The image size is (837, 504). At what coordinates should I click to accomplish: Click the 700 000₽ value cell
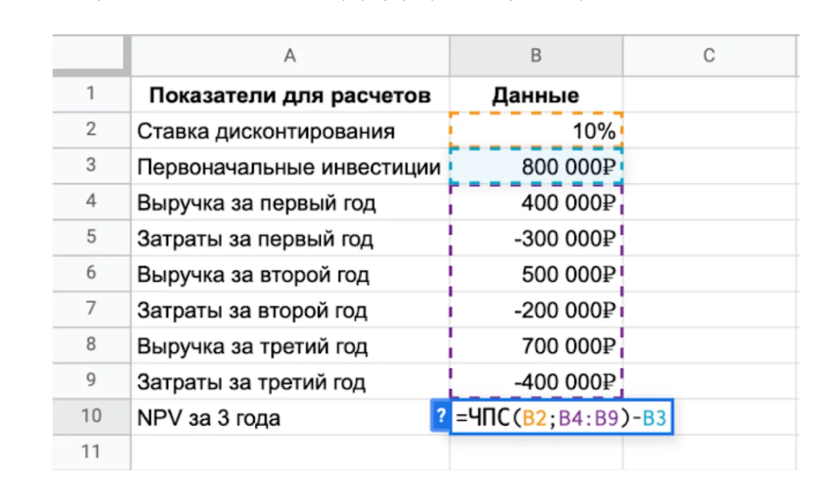click(536, 346)
